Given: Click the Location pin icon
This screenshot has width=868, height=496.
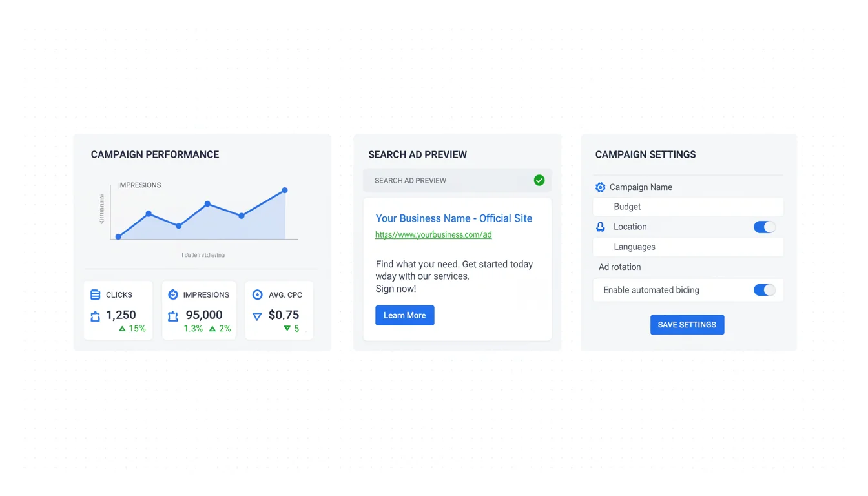Looking at the screenshot, I should tap(600, 227).
